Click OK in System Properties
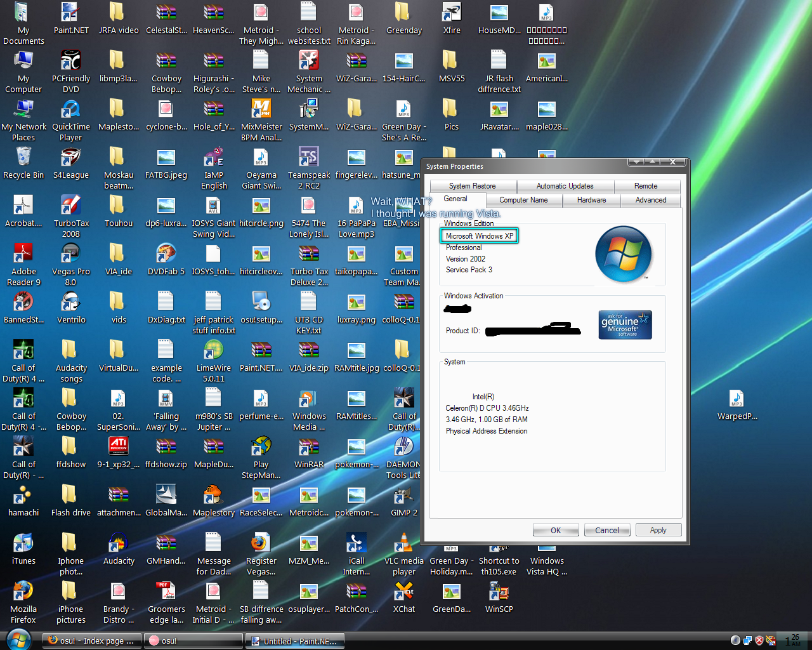This screenshot has width=812, height=650. pyautogui.click(x=556, y=530)
